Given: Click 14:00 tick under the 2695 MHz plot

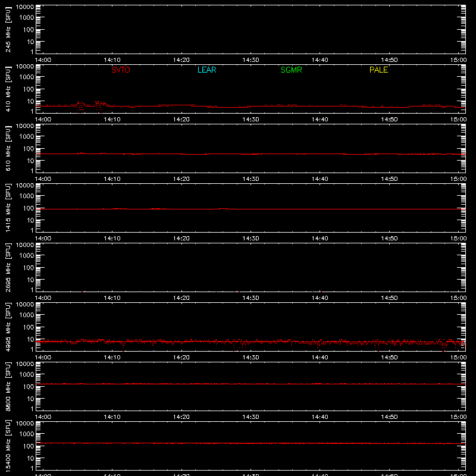Looking at the screenshot, I should tap(43, 298).
